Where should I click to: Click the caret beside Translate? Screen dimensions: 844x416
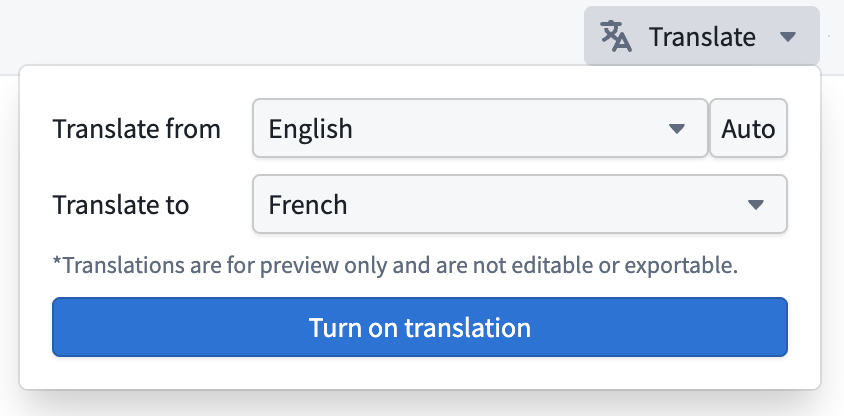(787, 37)
